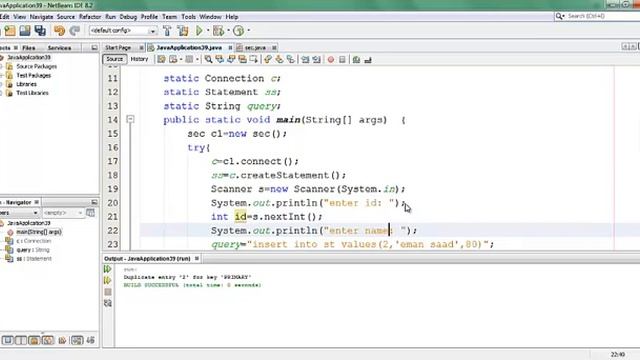The width and height of the screenshot is (640, 360).
Task: Select main(String[] args) in Navigator
Action: 38,232
